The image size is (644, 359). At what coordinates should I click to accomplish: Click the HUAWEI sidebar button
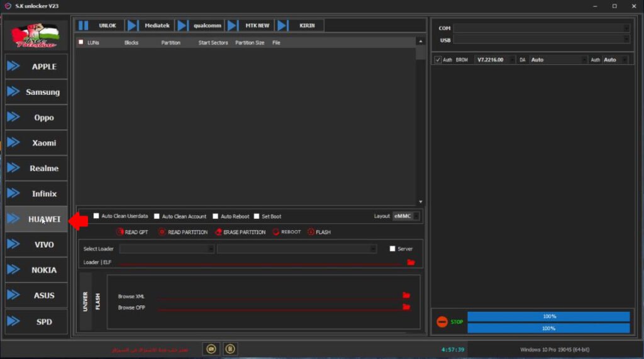tap(36, 219)
